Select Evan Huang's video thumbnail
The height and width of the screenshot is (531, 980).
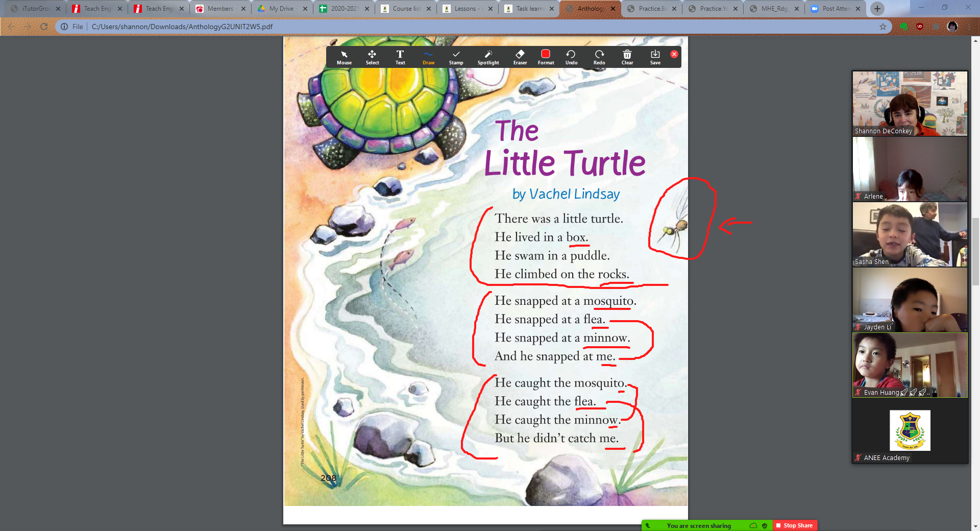tap(910, 365)
